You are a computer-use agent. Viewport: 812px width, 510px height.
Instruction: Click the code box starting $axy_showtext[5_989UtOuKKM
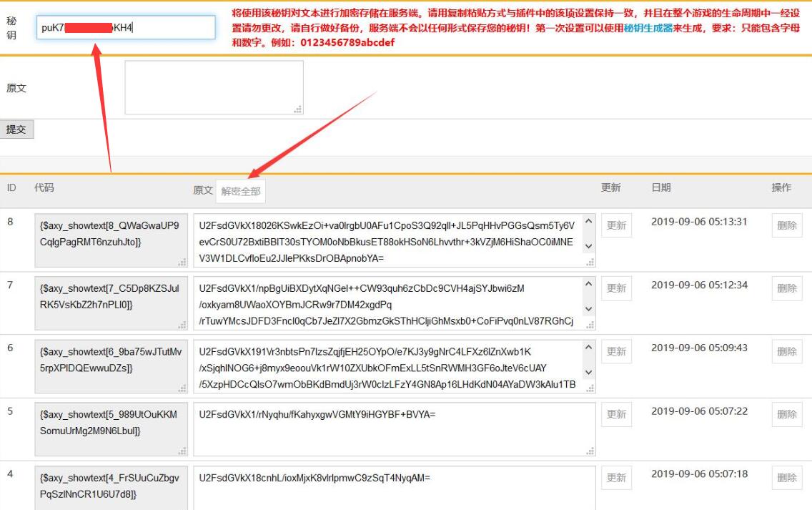112,429
